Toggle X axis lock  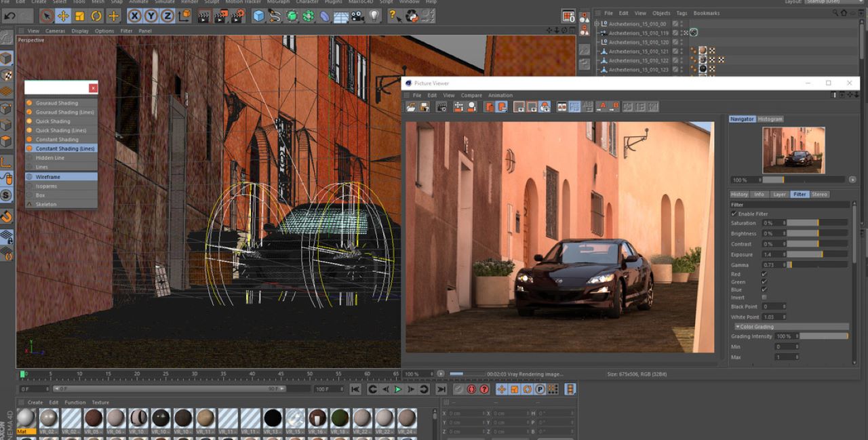point(135,16)
